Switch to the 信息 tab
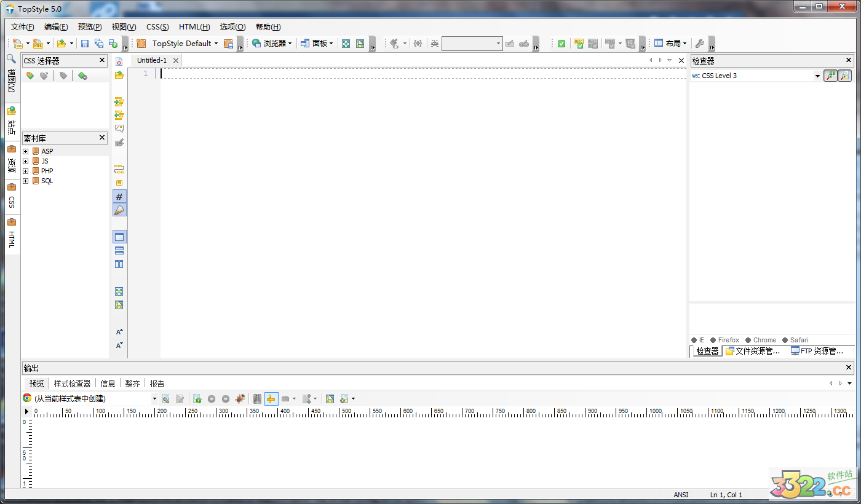 coord(108,384)
